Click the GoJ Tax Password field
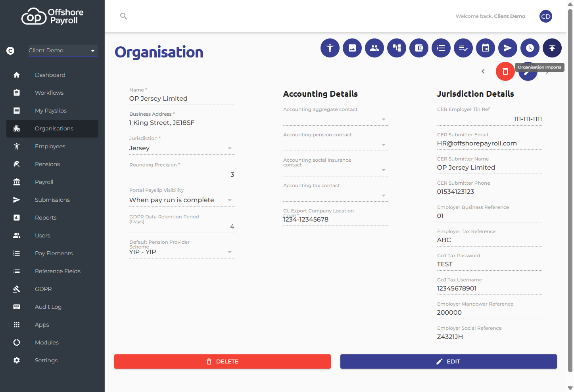 tap(490, 264)
